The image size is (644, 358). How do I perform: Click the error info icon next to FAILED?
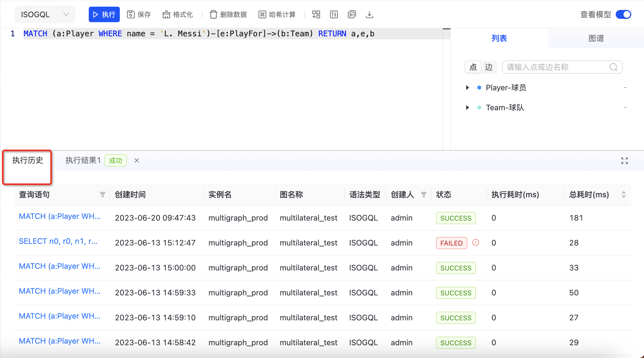476,242
